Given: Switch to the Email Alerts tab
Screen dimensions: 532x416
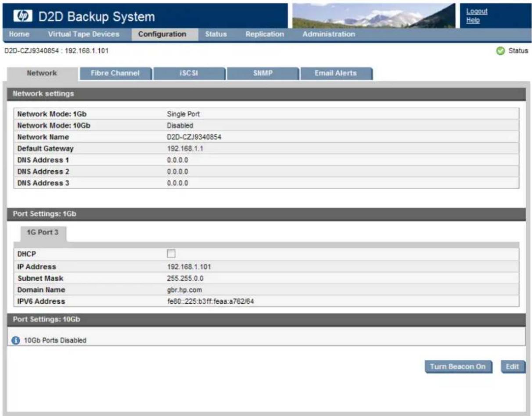Looking at the screenshot, I should (x=336, y=74).
